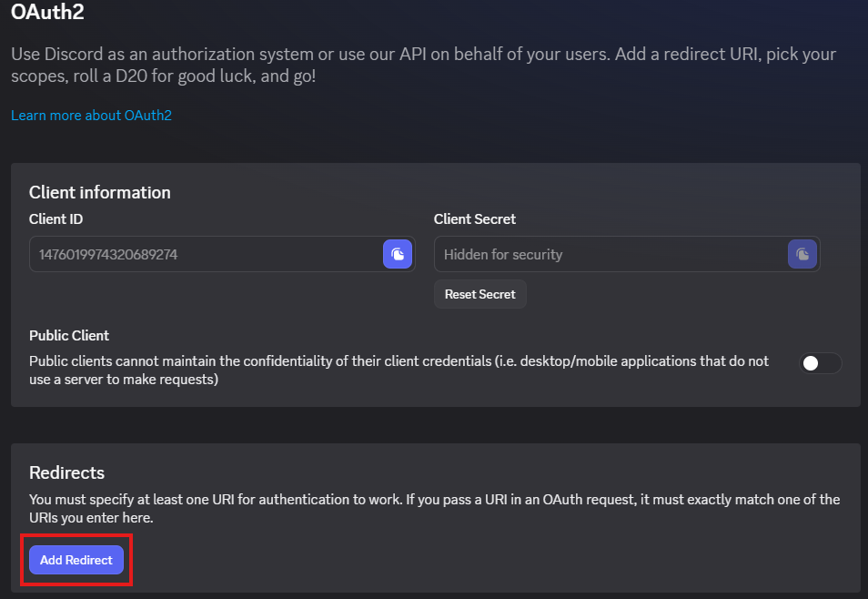Image resolution: width=868 pixels, height=599 pixels.
Task: Click Add Redirect in the Redirects section
Action: coord(76,560)
